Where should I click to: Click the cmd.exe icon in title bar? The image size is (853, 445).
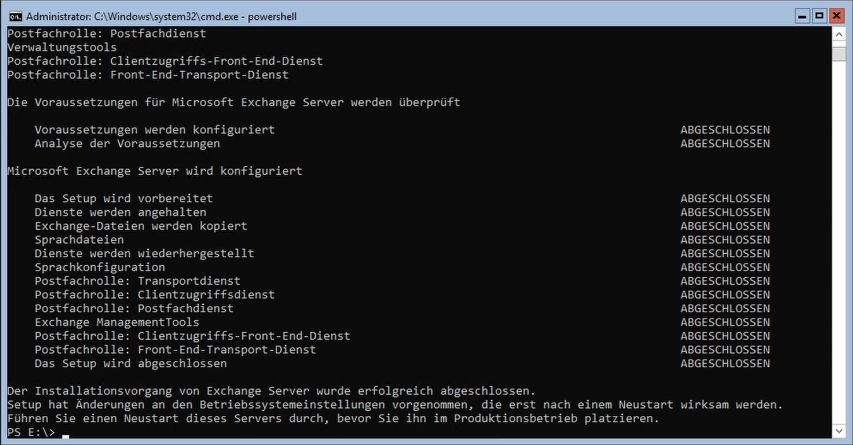click(x=15, y=16)
